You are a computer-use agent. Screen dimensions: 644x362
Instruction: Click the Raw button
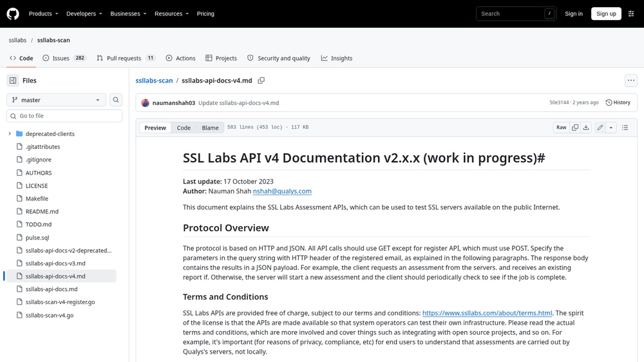561,128
